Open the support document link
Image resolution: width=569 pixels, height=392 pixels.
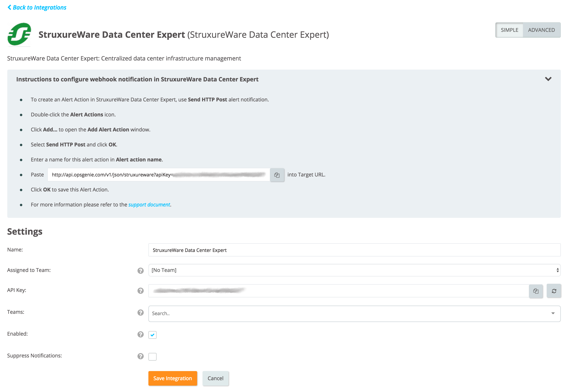149,204
